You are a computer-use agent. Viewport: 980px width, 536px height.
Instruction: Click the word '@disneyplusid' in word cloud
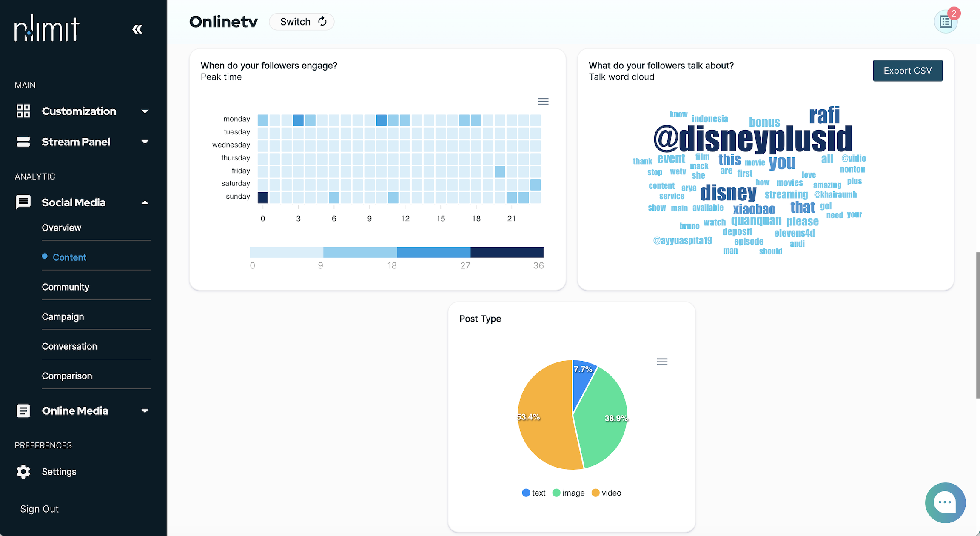[x=753, y=139]
